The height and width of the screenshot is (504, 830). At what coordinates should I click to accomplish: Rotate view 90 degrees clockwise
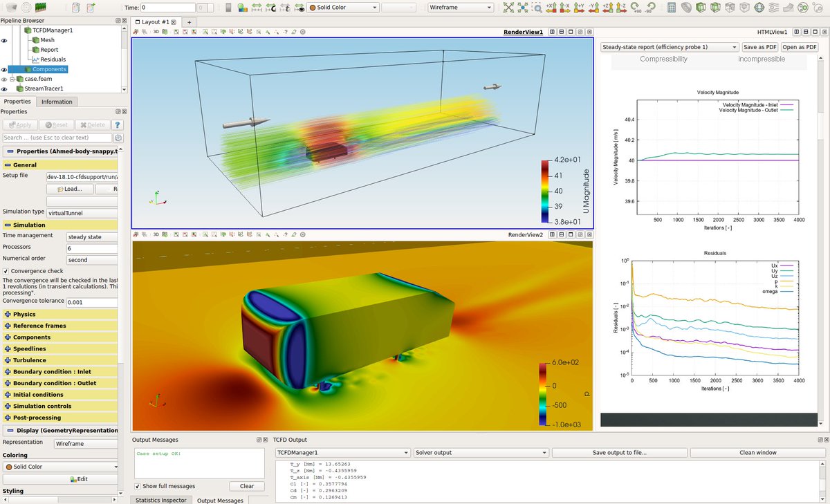636,8
